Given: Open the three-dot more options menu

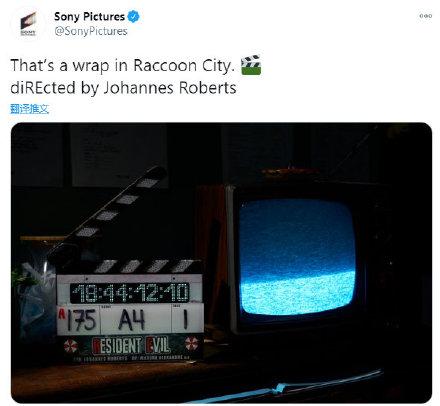Looking at the screenshot, I should point(426,16).
